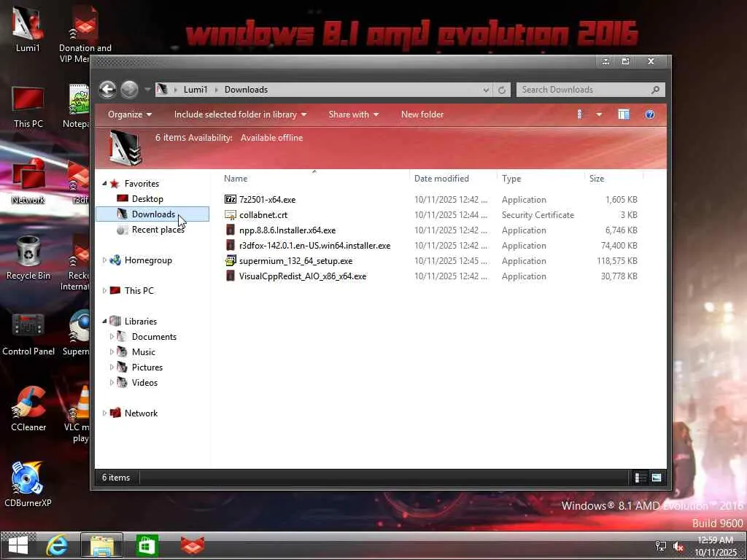Open Network desktop icon
This screenshot has height=560, width=747.
[28, 182]
